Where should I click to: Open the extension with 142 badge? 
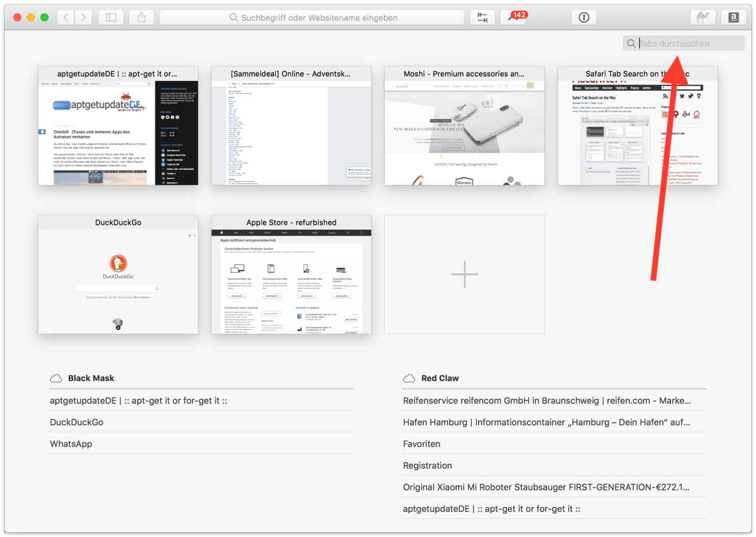point(513,17)
